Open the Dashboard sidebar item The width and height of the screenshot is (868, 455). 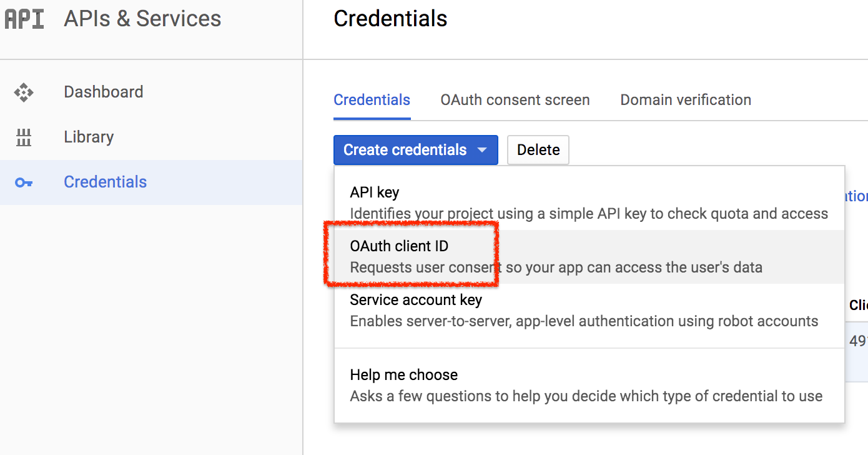click(151, 92)
